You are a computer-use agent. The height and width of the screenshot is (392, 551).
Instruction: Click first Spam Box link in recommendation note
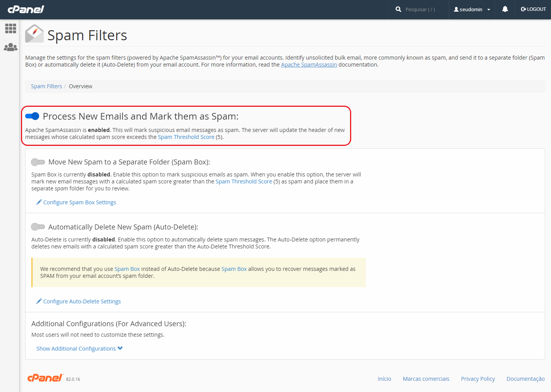[127, 269]
